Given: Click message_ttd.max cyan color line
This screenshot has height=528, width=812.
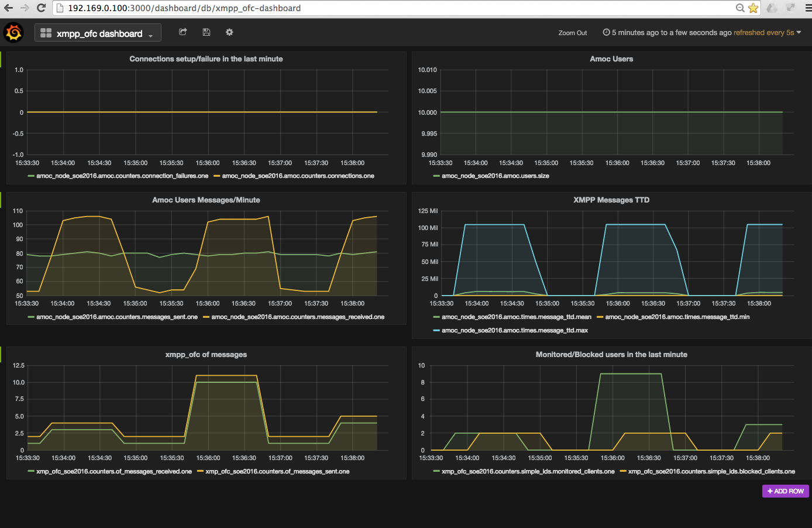Looking at the screenshot, I should point(436,331).
